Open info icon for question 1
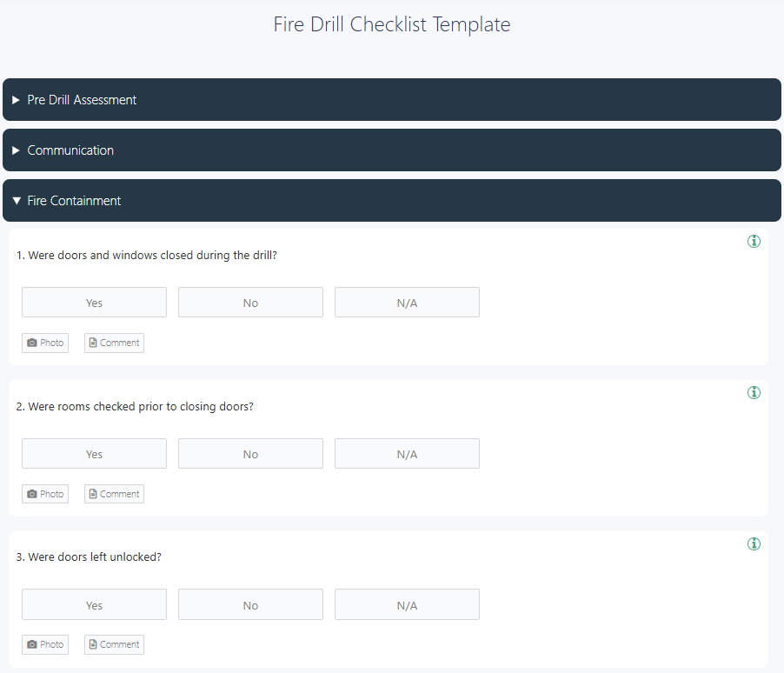 pyautogui.click(x=754, y=241)
